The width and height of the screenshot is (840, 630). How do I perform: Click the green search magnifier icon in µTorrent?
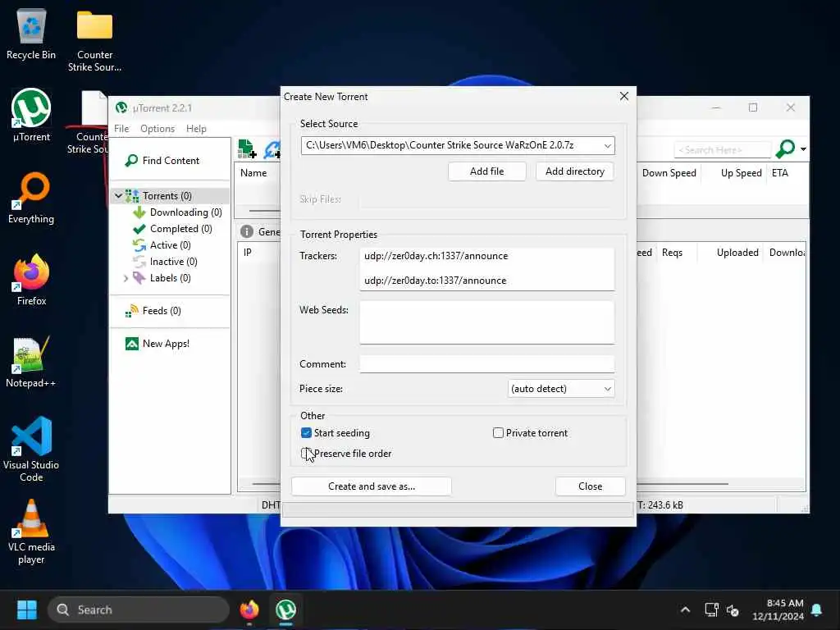[x=785, y=149]
